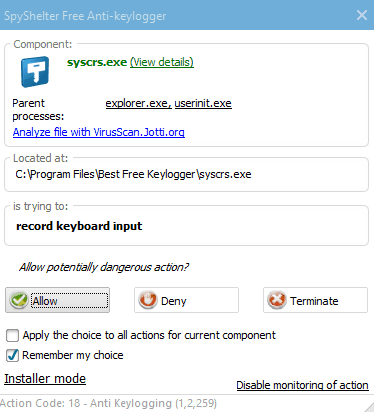Uncheck the Remember my choice checkbox
This screenshot has width=374, height=412.
click(12, 355)
